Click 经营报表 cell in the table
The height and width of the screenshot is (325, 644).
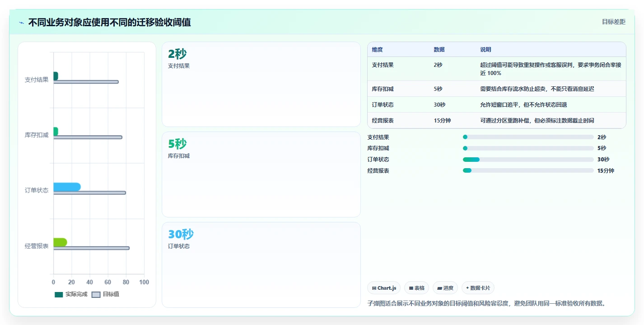[x=383, y=120]
